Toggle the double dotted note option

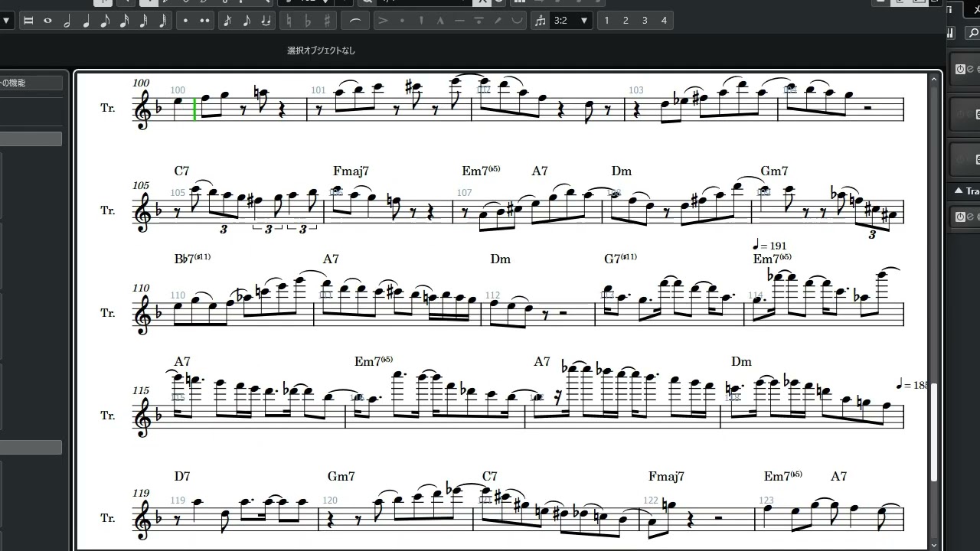tap(204, 21)
